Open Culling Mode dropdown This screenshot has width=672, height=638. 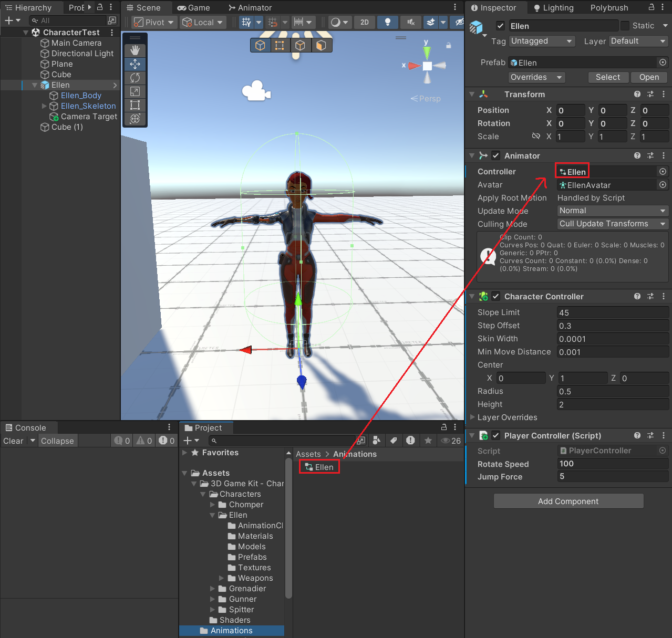613,224
